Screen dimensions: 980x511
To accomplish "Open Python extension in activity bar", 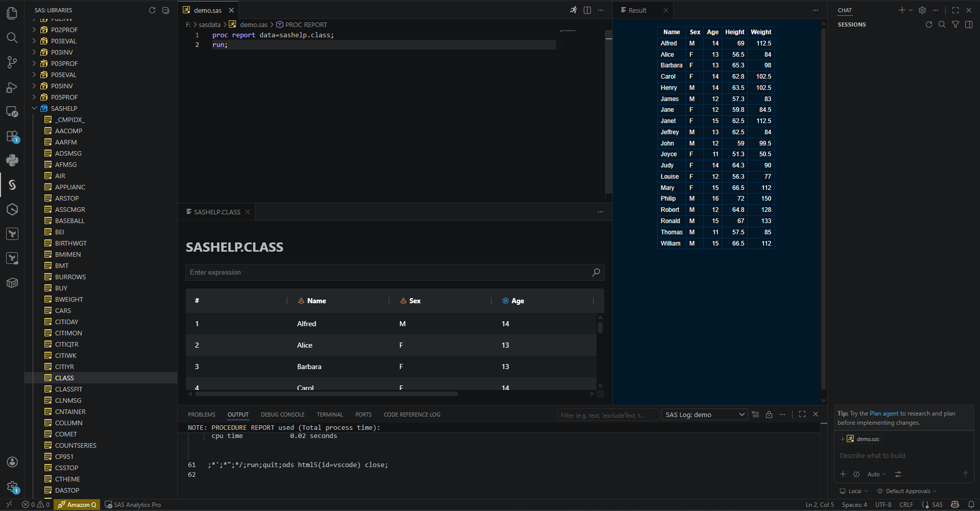I will pyautogui.click(x=12, y=160).
